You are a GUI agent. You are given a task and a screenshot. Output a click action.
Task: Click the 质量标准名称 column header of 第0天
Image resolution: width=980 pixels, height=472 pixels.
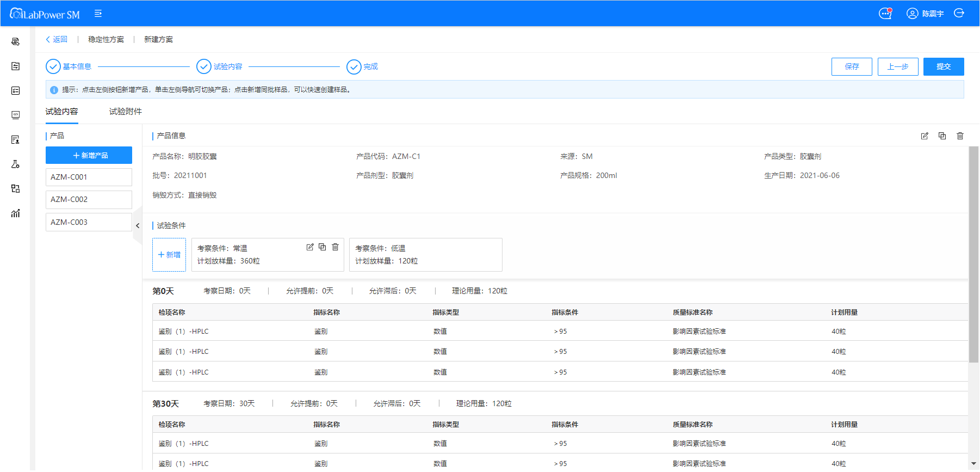(693, 312)
